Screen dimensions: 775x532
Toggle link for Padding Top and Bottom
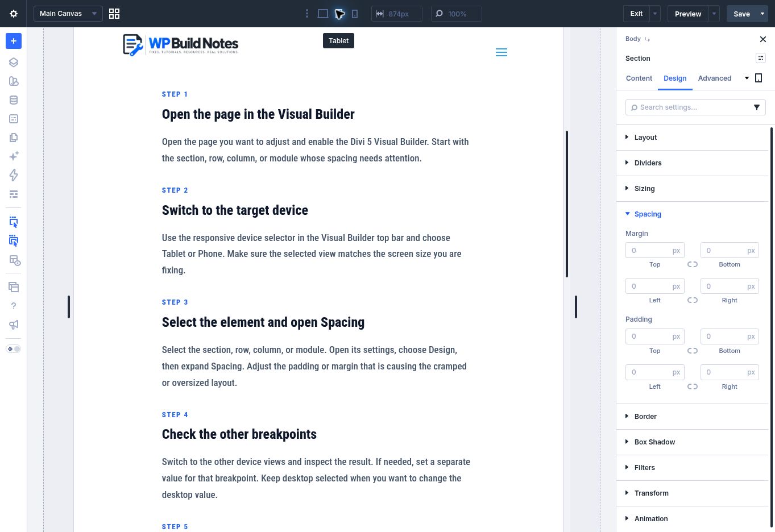[693, 351]
